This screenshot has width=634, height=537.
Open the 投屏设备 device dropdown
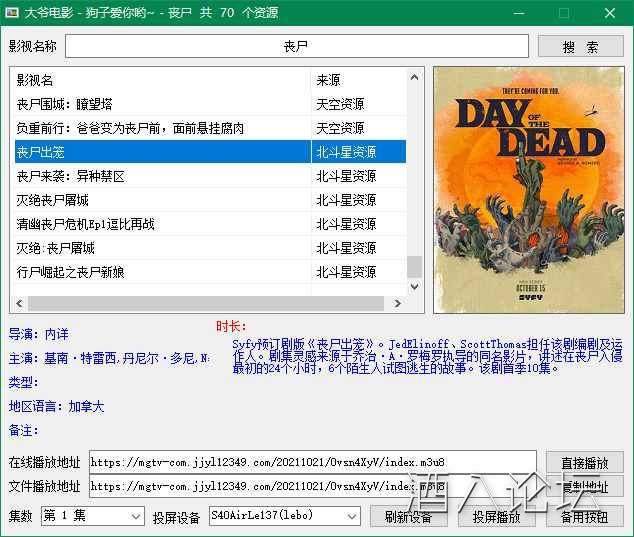285,516
